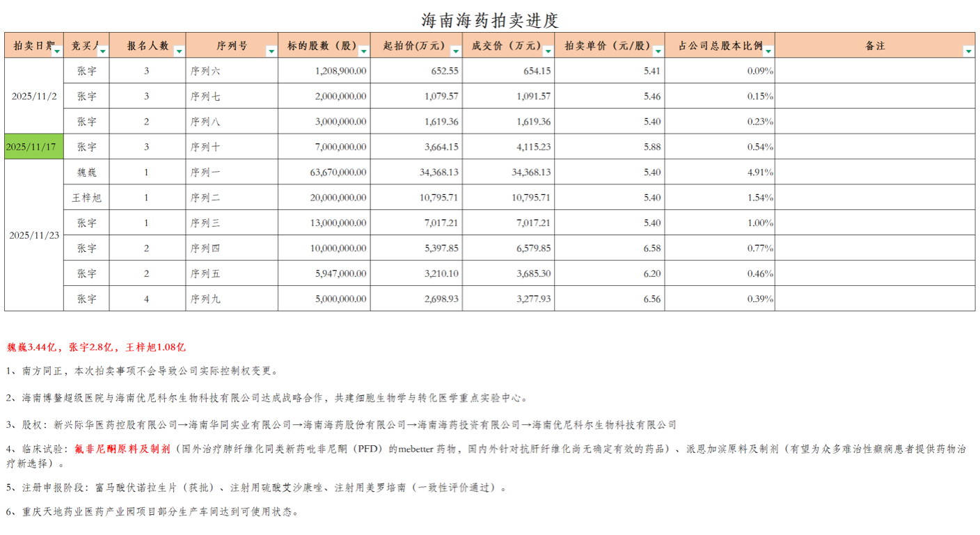This screenshot has height=535, width=980.
Task: Select the cell 序列九
Action: coord(232,298)
